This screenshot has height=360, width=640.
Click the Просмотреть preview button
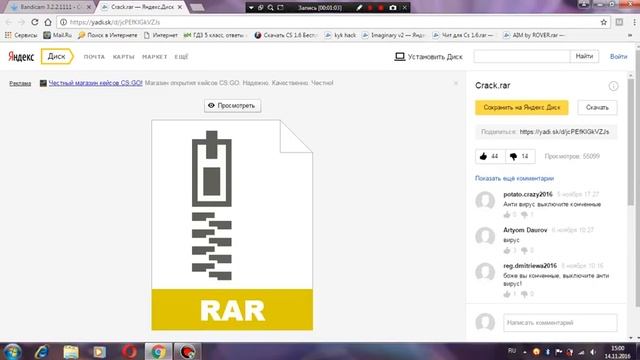point(232,106)
